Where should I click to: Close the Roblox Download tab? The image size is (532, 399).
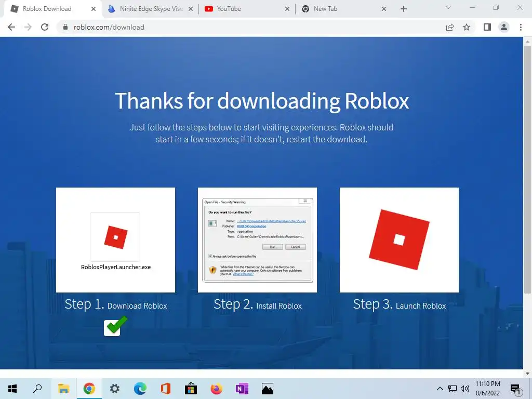point(94,9)
